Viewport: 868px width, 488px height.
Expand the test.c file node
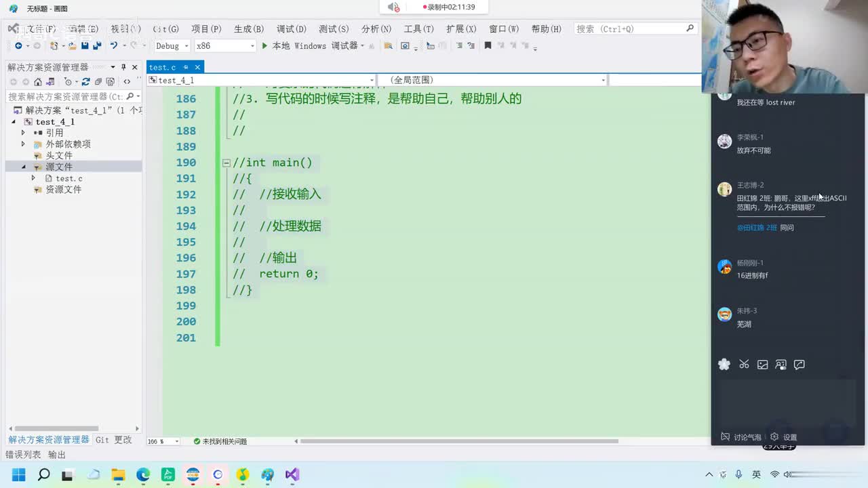[33, 178]
